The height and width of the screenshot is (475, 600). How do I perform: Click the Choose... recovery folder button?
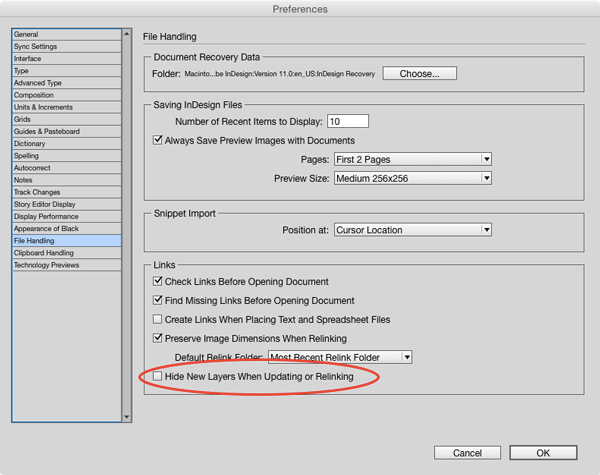(419, 73)
